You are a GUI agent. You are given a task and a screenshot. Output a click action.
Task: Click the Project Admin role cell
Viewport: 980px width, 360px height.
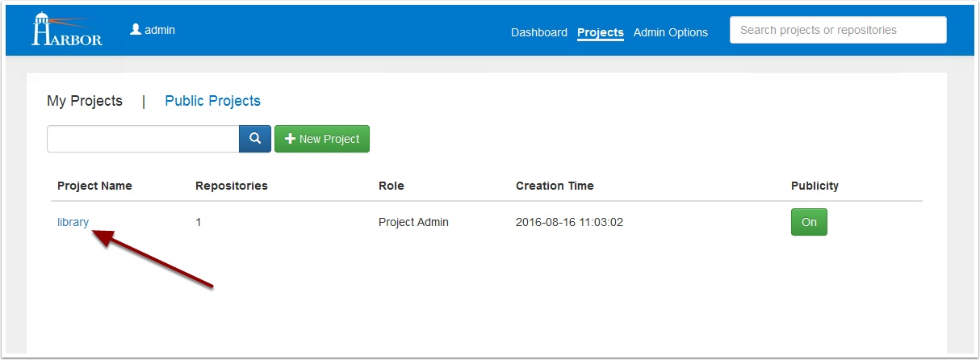[x=413, y=222]
